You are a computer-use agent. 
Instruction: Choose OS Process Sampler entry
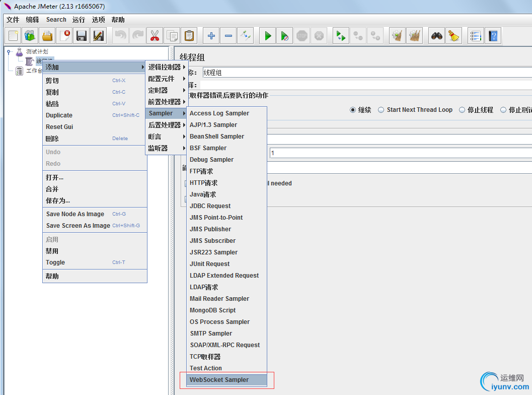[226, 322]
